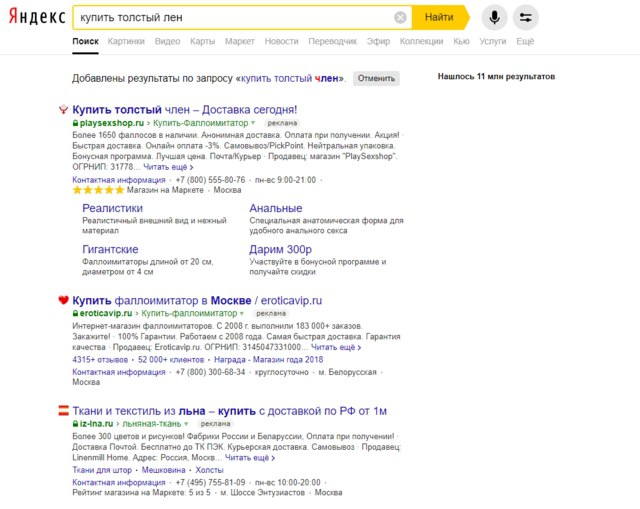This screenshot has height=509, width=640.
Task: Open the Анальные sitelink
Action: coord(276,208)
